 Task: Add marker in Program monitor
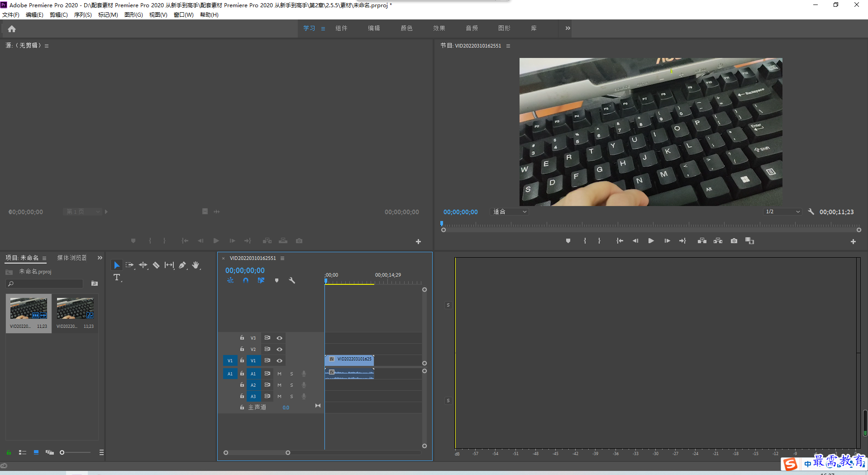(568, 241)
